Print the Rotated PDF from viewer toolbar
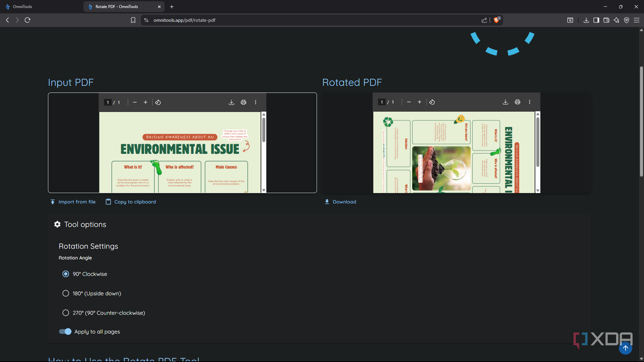 (x=518, y=102)
